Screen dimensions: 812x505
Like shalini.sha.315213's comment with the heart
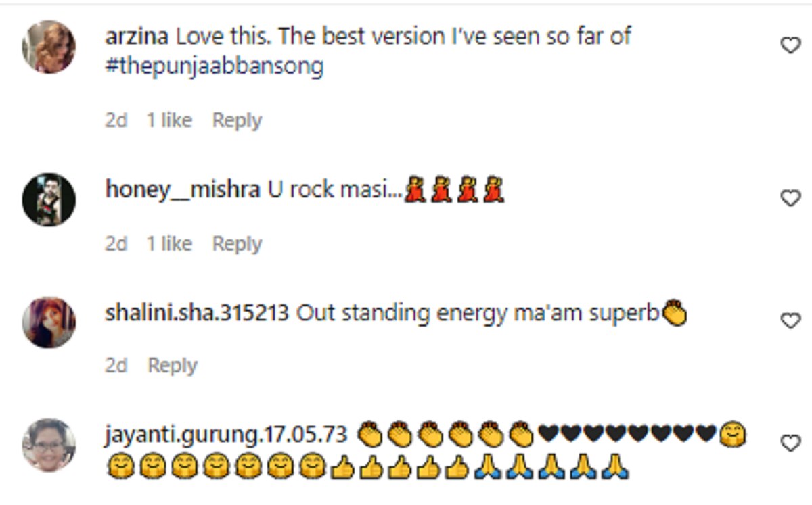(x=790, y=321)
